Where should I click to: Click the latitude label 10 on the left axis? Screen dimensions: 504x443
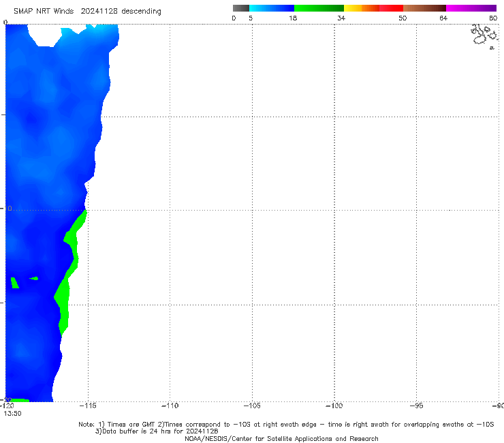7,209
